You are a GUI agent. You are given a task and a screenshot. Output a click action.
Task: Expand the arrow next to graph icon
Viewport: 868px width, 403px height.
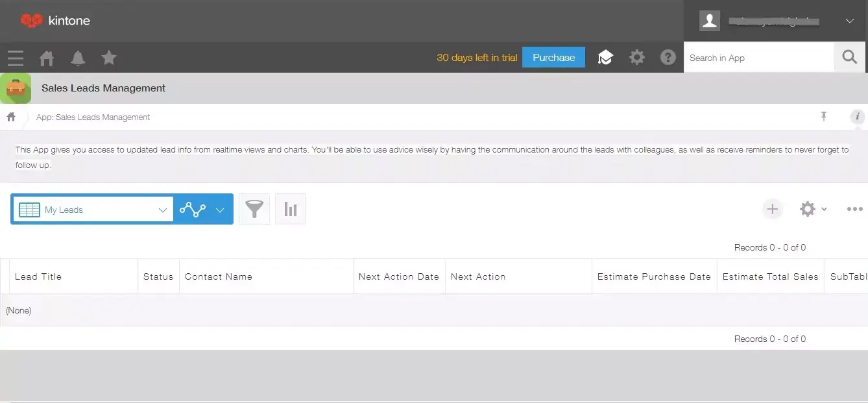[x=220, y=210]
